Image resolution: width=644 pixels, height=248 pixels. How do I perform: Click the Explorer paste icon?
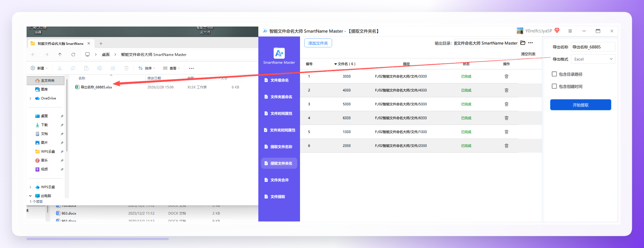point(86,68)
